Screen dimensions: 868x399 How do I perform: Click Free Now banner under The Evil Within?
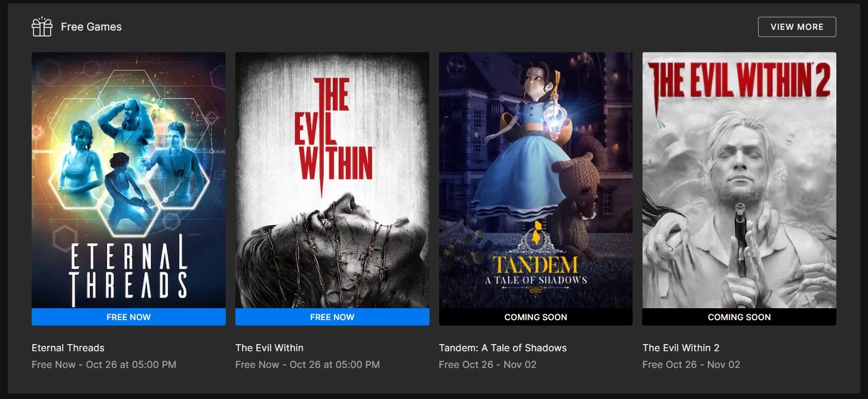tap(332, 317)
